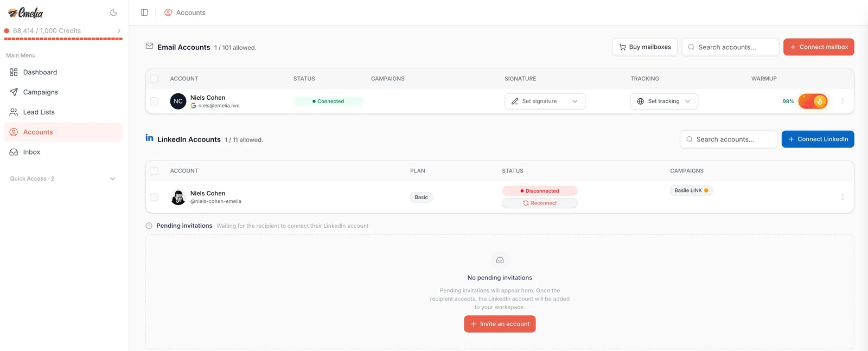Open Dashboard in main menu

[x=63, y=72]
